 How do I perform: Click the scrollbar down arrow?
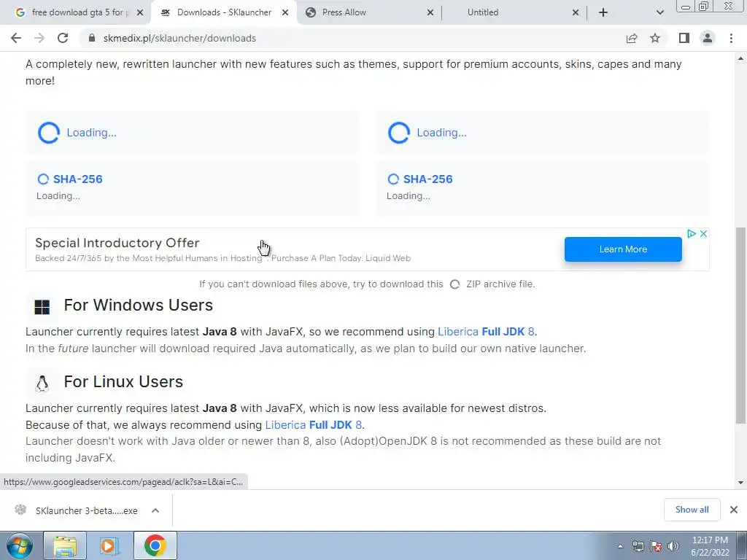point(740,483)
